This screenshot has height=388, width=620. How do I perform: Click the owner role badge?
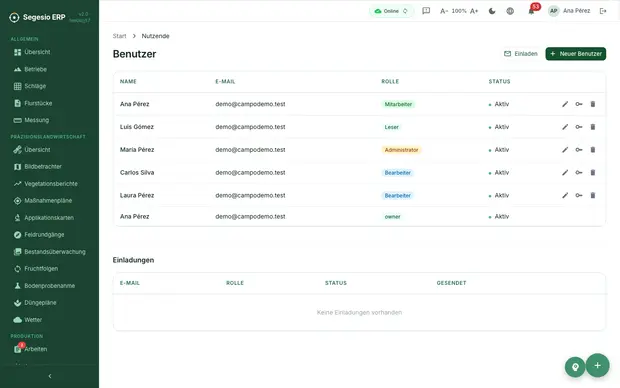[393, 217]
